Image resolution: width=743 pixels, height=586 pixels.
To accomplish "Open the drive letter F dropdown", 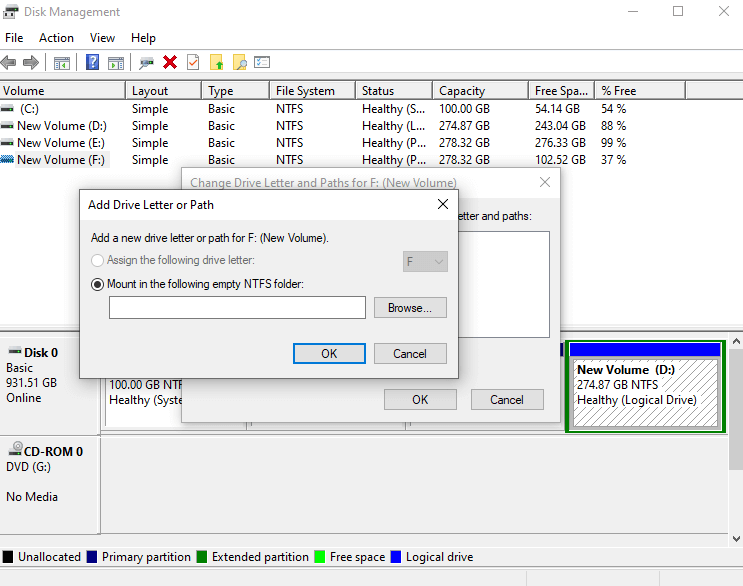I will (425, 261).
